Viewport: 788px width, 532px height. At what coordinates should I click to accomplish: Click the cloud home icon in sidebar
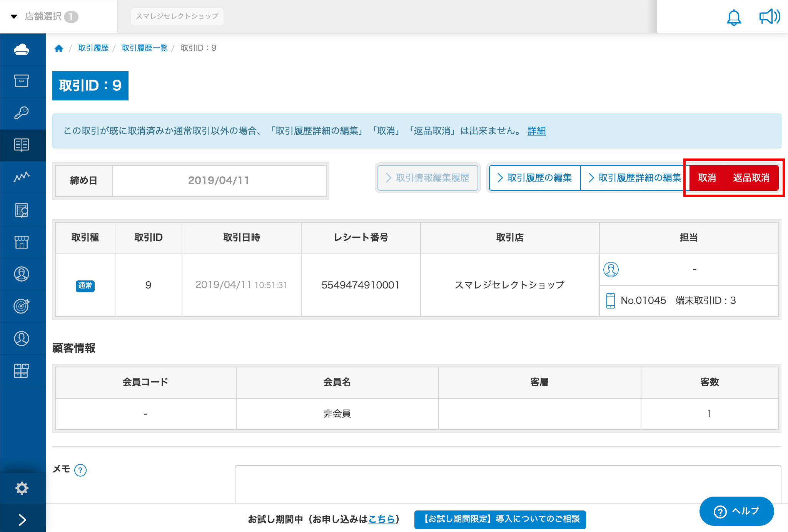[x=22, y=49]
